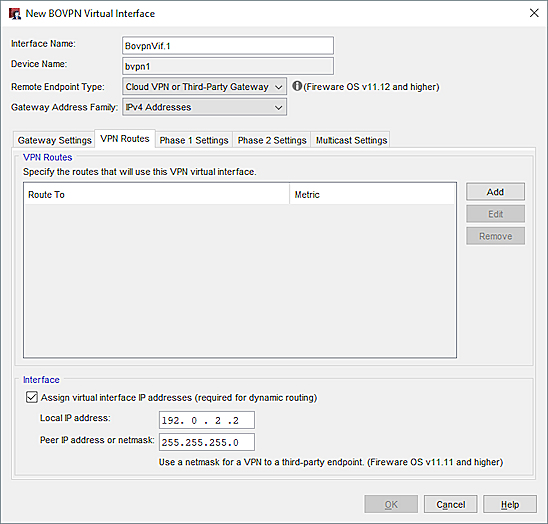Click the Remove route button
Image resolution: width=548 pixels, height=524 pixels.
pyautogui.click(x=495, y=236)
